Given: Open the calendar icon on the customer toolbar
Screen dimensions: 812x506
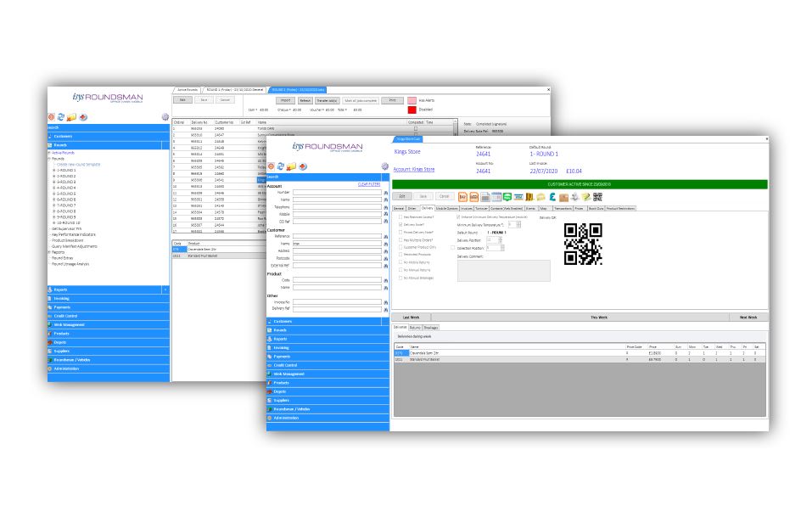Looking at the screenshot, I should (x=497, y=197).
